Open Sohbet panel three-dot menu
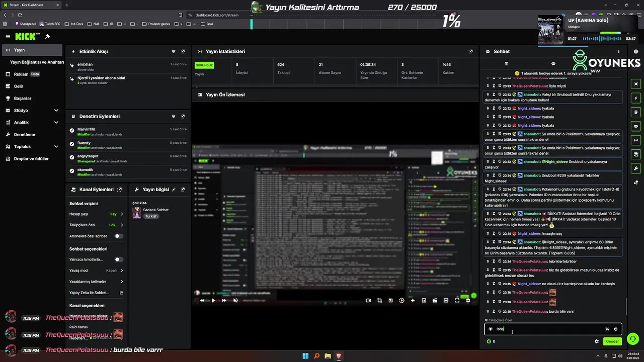Screen dimensions: 644x362 tap(619, 52)
